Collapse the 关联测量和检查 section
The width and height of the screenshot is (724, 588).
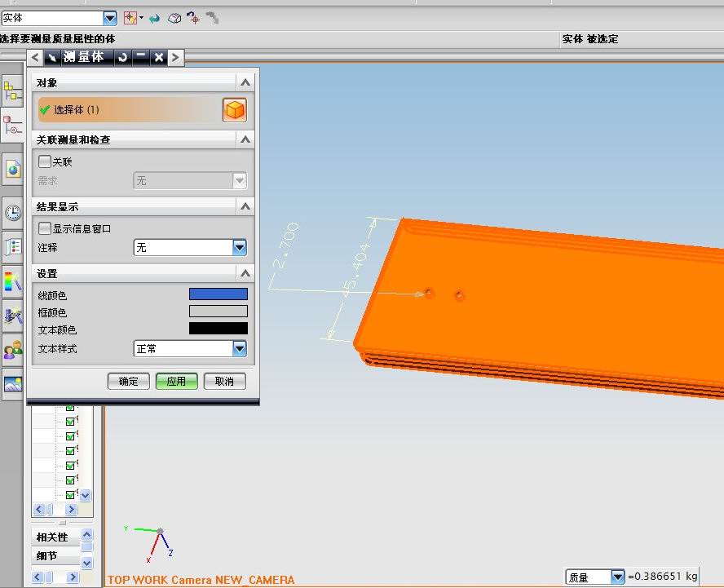[x=245, y=139]
